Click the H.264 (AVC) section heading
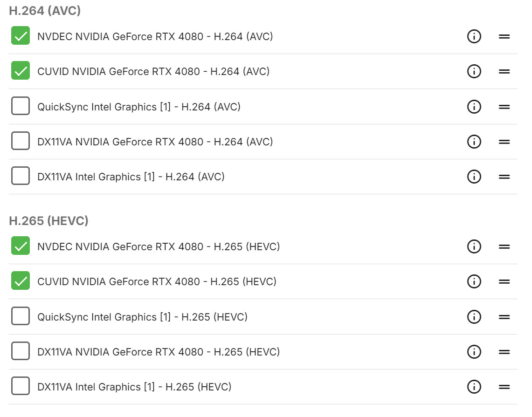This screenshot has height=417, width=532. tap(45, 11)
